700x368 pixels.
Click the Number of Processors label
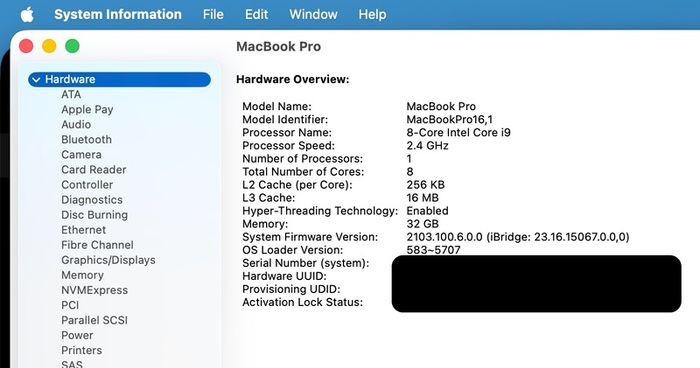[x=302, y=159]
